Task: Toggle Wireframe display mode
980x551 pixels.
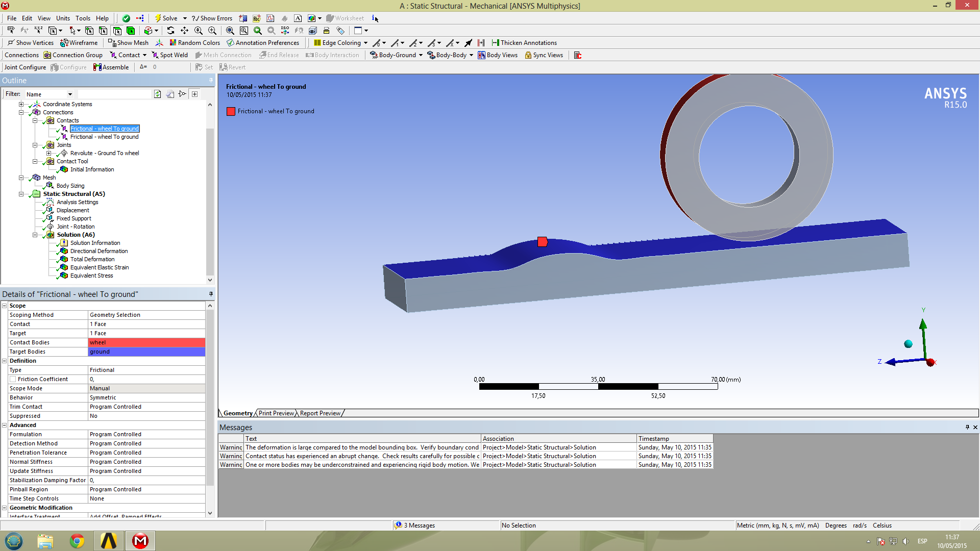Action: [79, 43]
